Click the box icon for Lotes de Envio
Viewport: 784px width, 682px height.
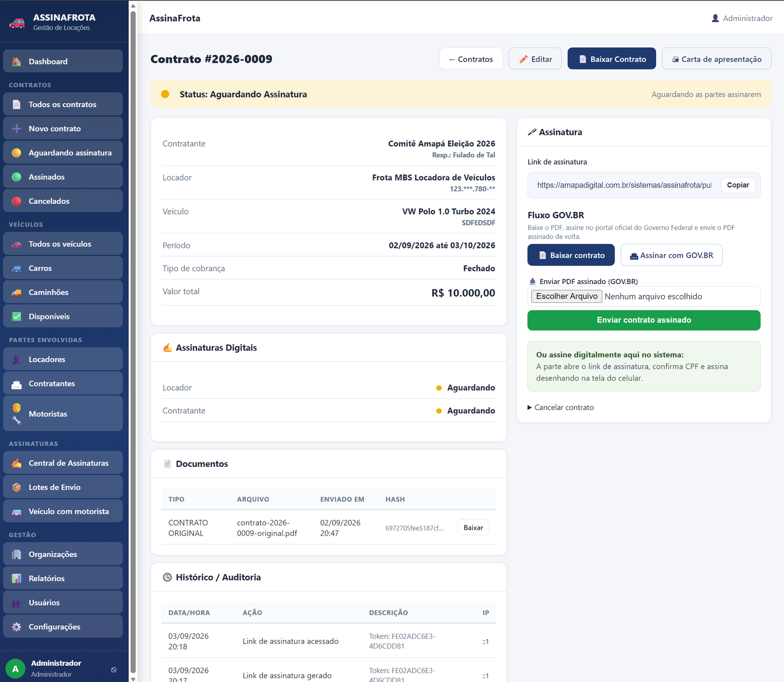(x=17, y=487)
